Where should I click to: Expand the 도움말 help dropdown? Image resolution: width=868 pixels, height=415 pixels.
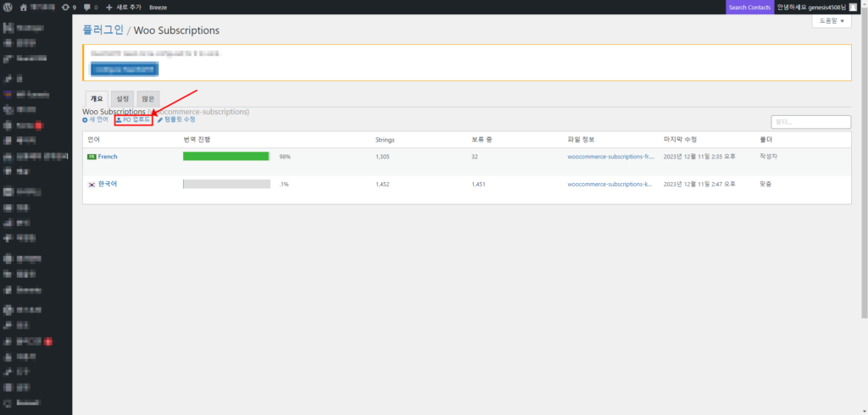coord(832,21)
